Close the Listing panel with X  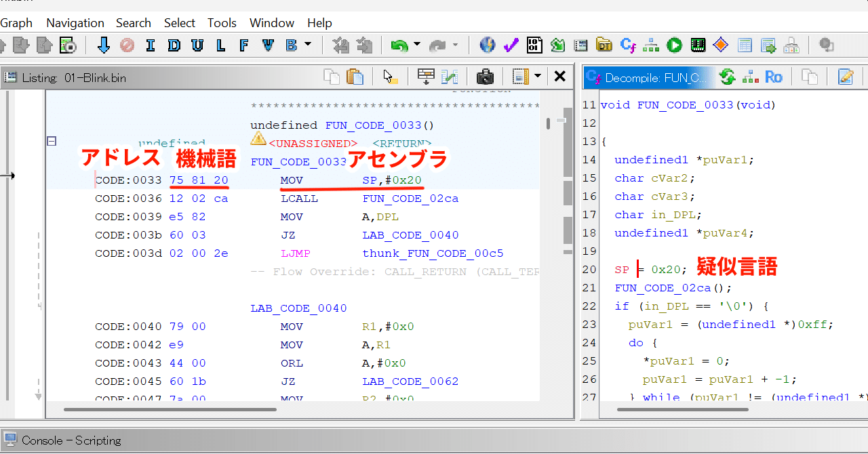tap(560, 77)
